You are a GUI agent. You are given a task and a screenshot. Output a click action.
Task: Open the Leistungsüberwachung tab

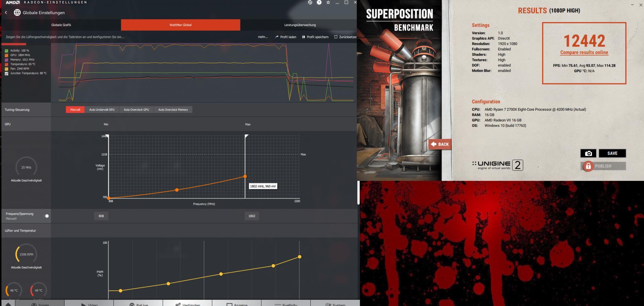300,25
